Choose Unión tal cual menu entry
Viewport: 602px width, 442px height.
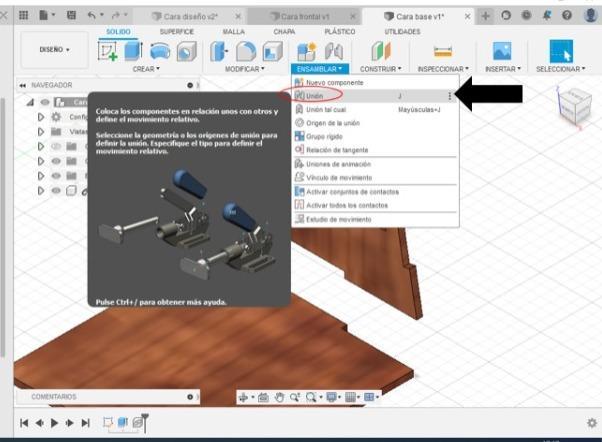375,110
